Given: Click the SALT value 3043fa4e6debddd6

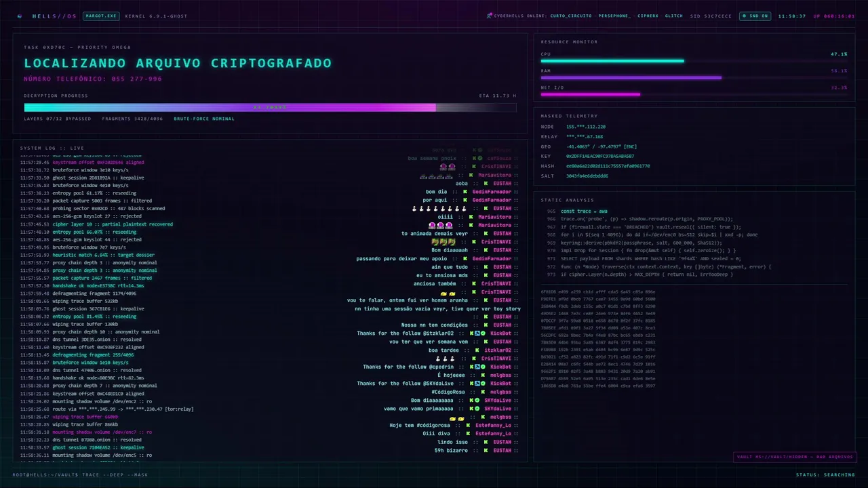Looking at the screenshot, I should click(x=587, y=176).
